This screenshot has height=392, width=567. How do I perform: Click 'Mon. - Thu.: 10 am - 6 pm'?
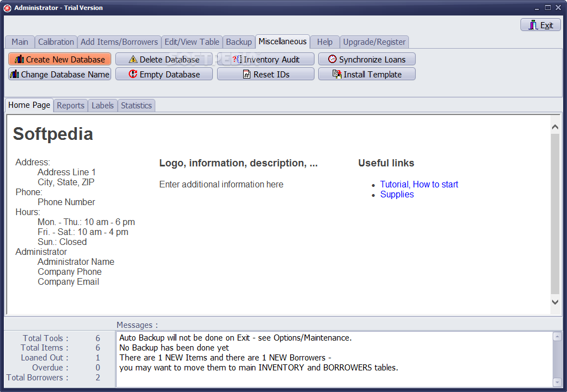point(86,222)
